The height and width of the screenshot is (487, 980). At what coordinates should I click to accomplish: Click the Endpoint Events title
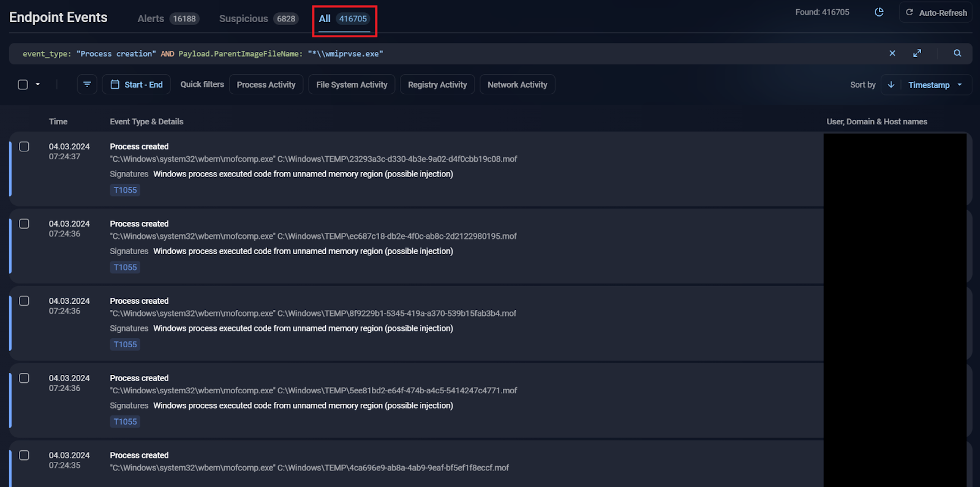tap(58, 17)
